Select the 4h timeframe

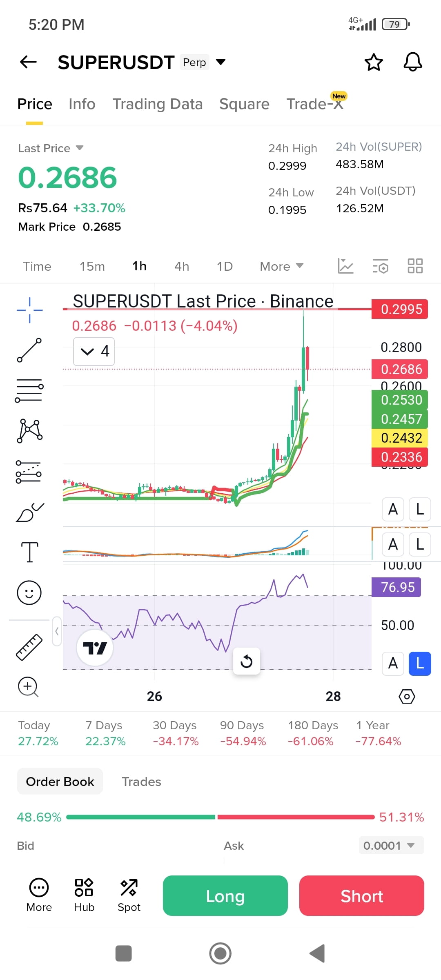[x=182, y=266]
